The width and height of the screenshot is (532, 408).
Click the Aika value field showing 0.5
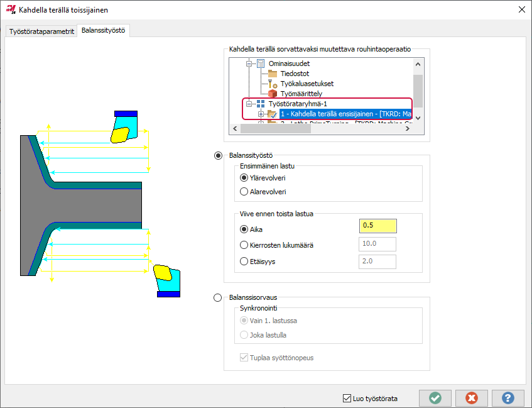pyautogui.click(x=377, y=226)
